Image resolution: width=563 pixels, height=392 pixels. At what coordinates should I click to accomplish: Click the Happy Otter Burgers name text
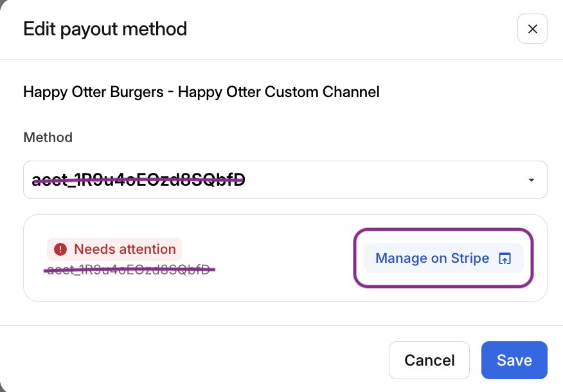[93, 92]
